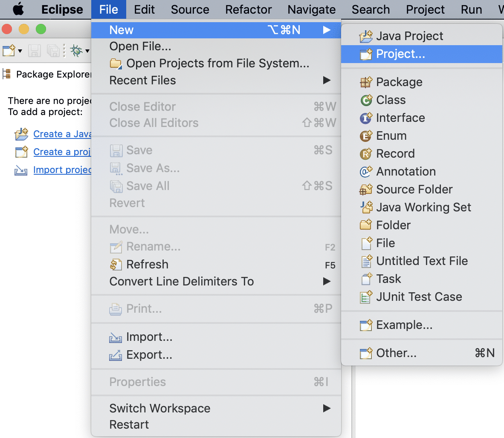Click the Create a project link
The width and height of the screenshot is (504, 438).
[62, 152]
